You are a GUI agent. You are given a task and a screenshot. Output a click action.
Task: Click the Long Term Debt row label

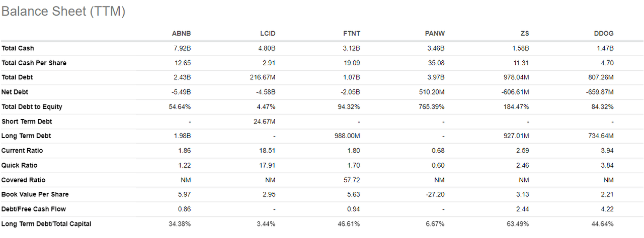point(26,136)
